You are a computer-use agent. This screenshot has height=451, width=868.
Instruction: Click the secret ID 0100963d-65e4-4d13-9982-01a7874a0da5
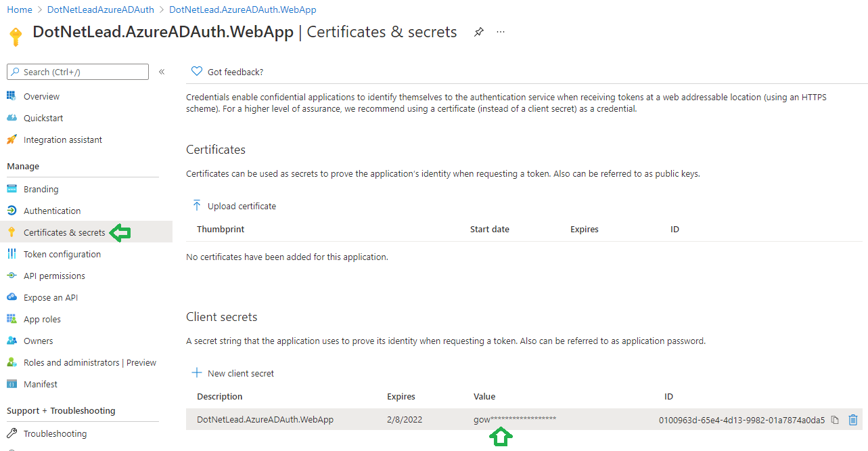742,420
